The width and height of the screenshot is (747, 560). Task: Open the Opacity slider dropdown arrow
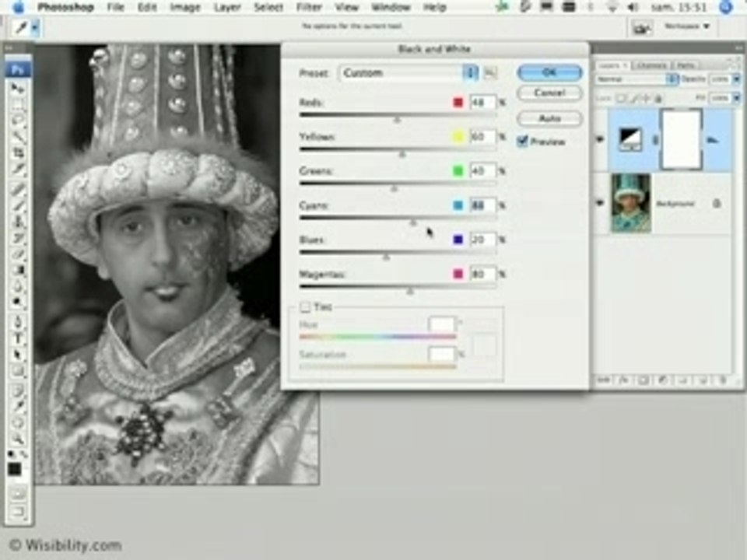click(x=736, y=79)
